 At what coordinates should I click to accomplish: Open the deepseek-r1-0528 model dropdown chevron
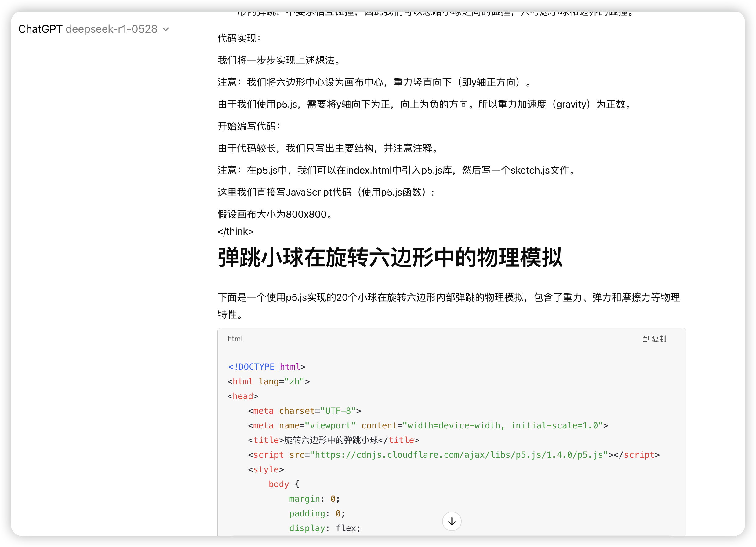pyautogui.click(x=166, y=29)
